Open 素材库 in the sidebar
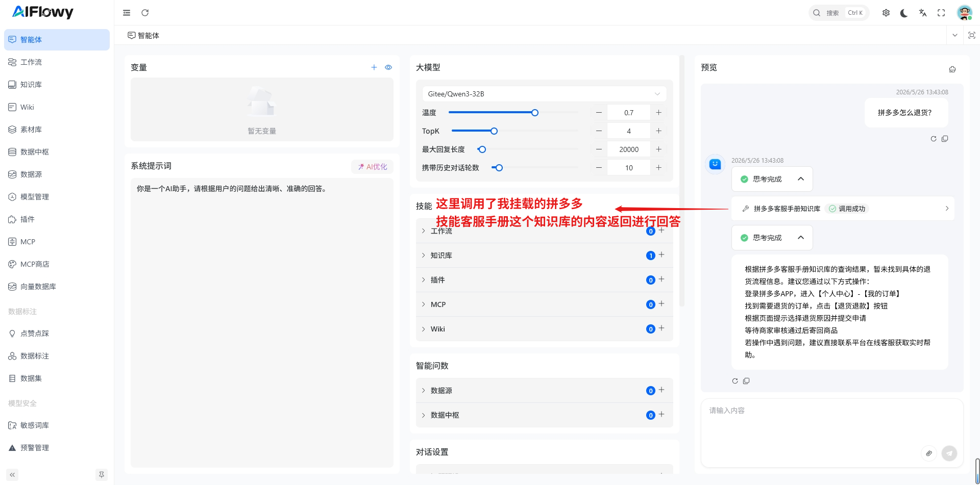The image size is (980, 485). (x=57, y=130)
